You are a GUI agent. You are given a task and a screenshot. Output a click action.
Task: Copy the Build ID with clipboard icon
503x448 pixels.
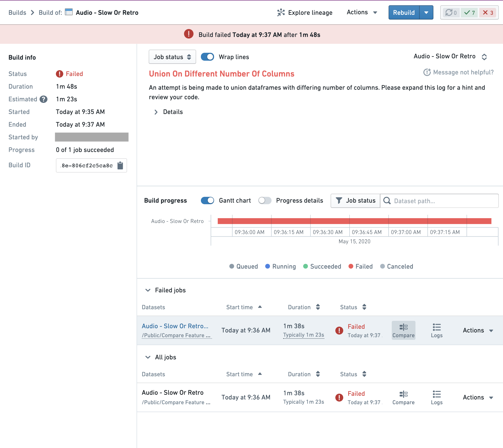click(x=120, y=165)
